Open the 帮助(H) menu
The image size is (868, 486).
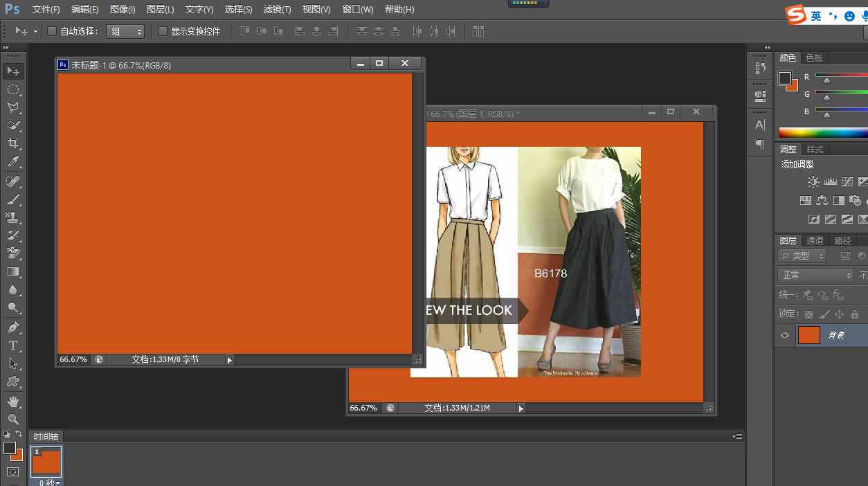pos(399,10)
